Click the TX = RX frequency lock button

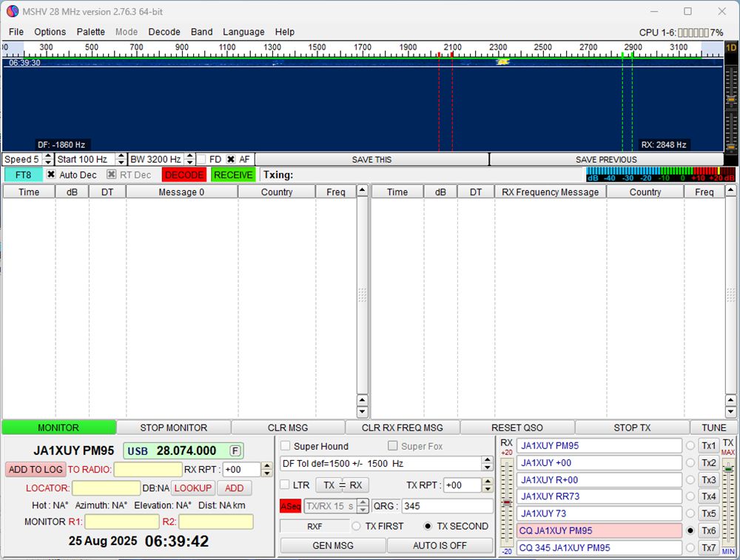342,485
